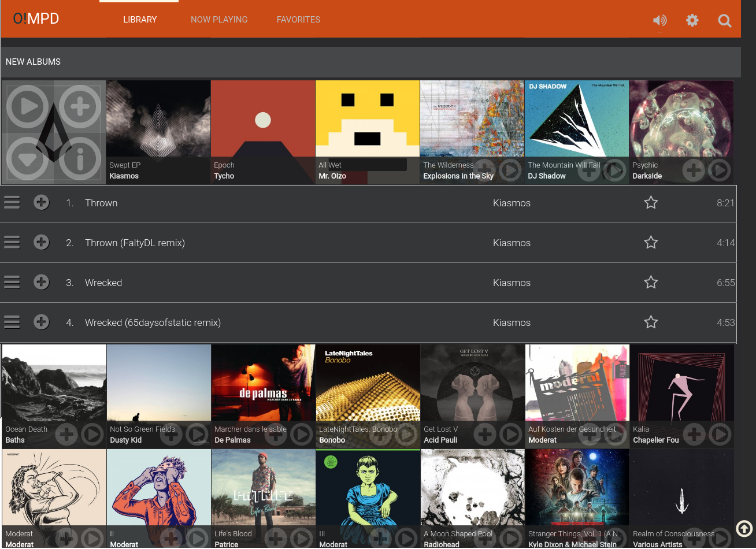
Task: Add Marcher dans le sable to playlist
Action: coord(276,434)
